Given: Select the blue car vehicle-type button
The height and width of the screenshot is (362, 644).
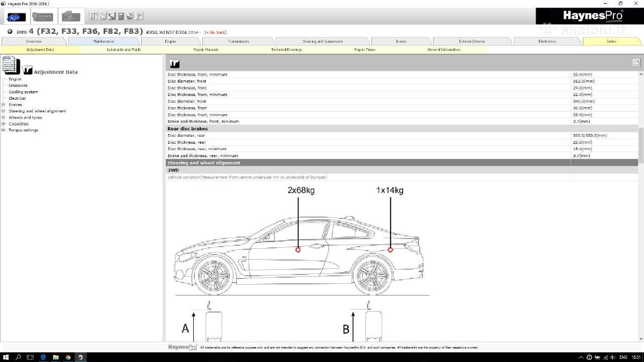Looking at the screenshot, I should tap(16, 17).
